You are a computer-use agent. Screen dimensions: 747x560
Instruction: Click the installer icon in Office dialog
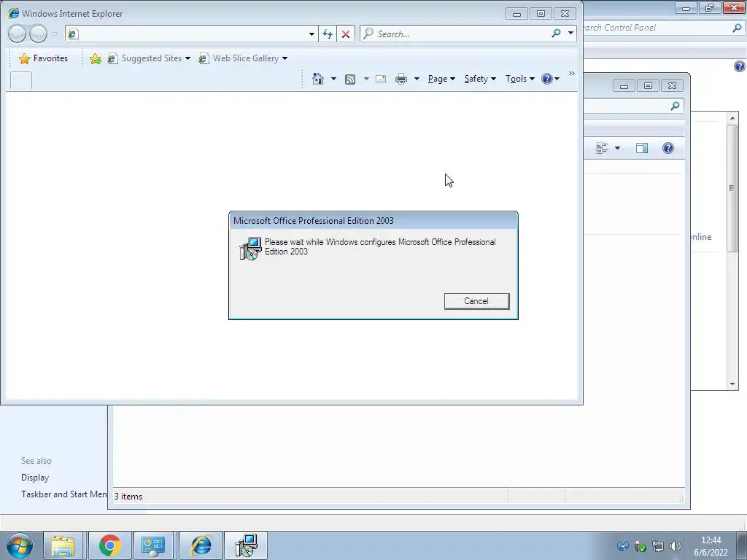point(250,249)
